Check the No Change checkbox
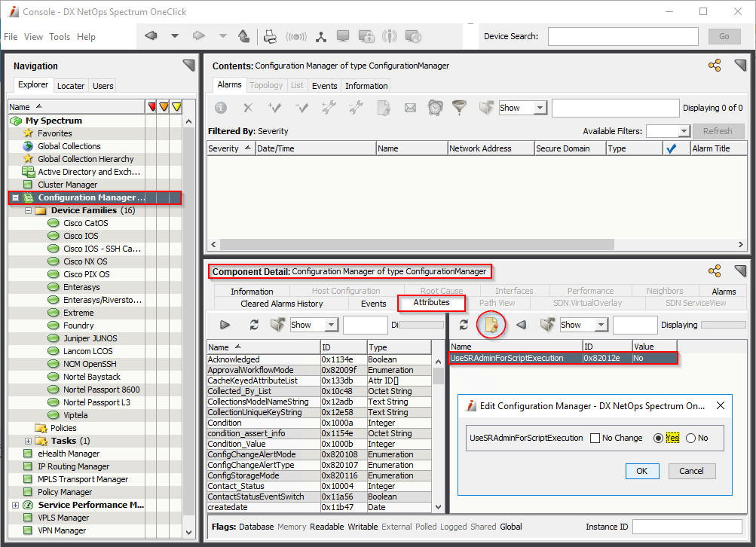 (x=595, y=438)
